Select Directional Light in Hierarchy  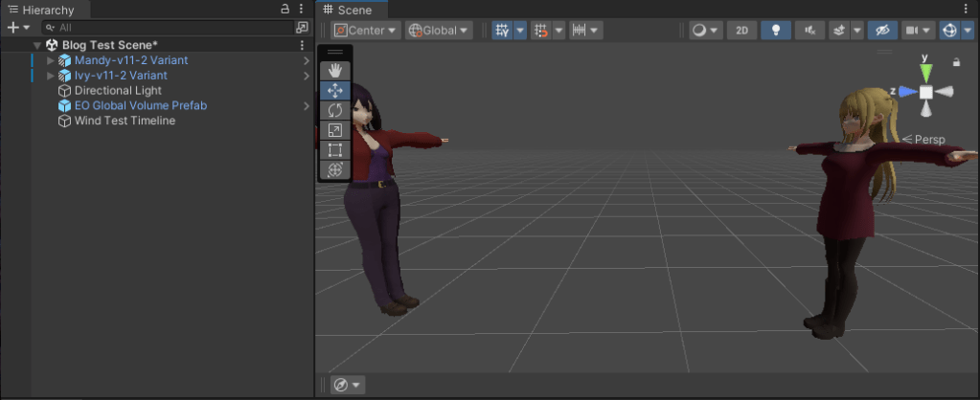(x=118, y=91)
